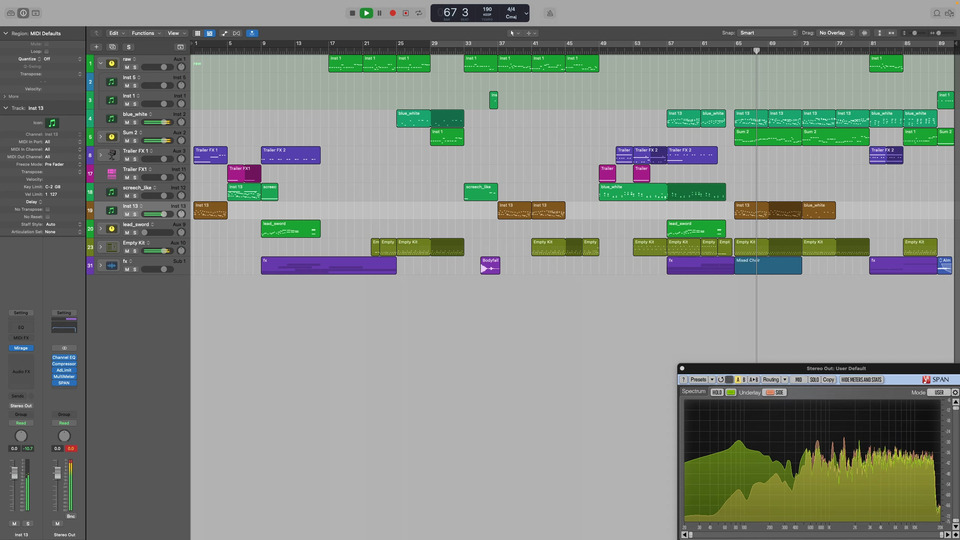Toggle the HOLD button in SPAN
The width and height of the screenshot is (960, 540).
pos(717,392)
